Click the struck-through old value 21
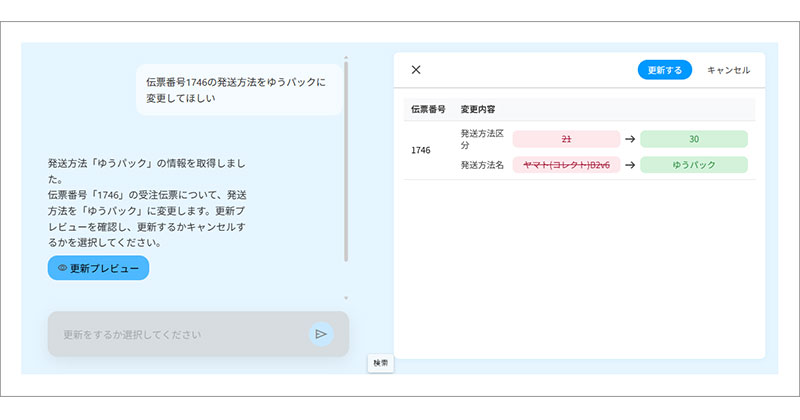 point(566,139)
